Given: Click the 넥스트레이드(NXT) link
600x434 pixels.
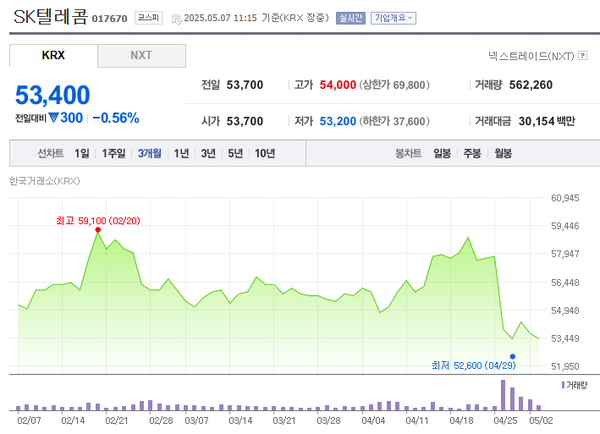Looking at the screenshot, I should pyautogui.click(x=531, y=56).
